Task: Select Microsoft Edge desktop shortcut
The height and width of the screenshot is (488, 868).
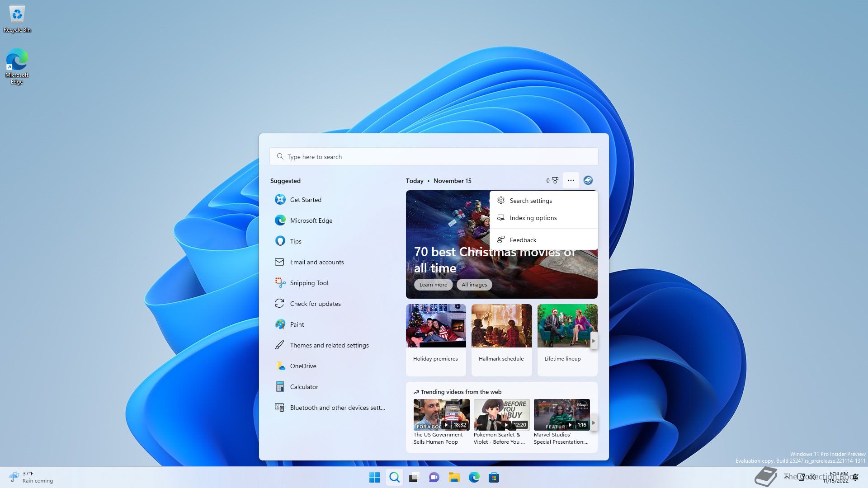Action: pyautogui.click(x=17, y=66)
